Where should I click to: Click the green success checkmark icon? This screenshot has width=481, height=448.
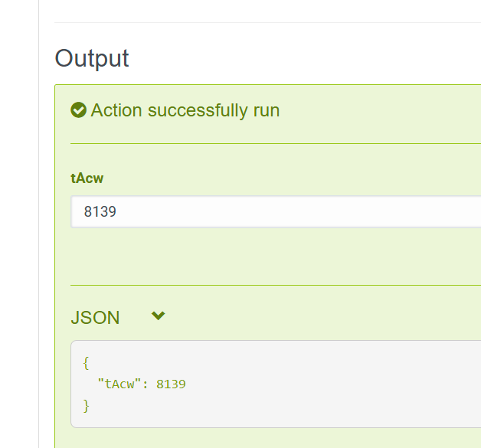click(x=78, y=110)
